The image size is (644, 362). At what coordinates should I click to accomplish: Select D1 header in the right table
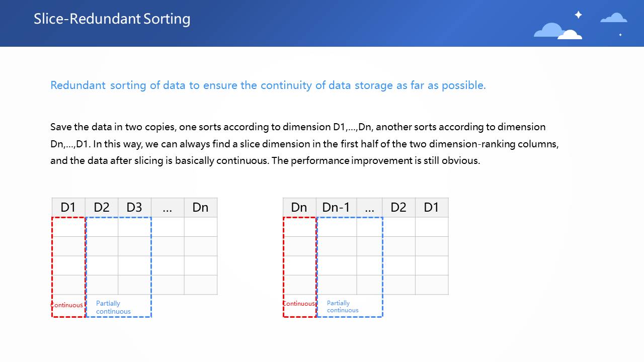pos(431,207)
